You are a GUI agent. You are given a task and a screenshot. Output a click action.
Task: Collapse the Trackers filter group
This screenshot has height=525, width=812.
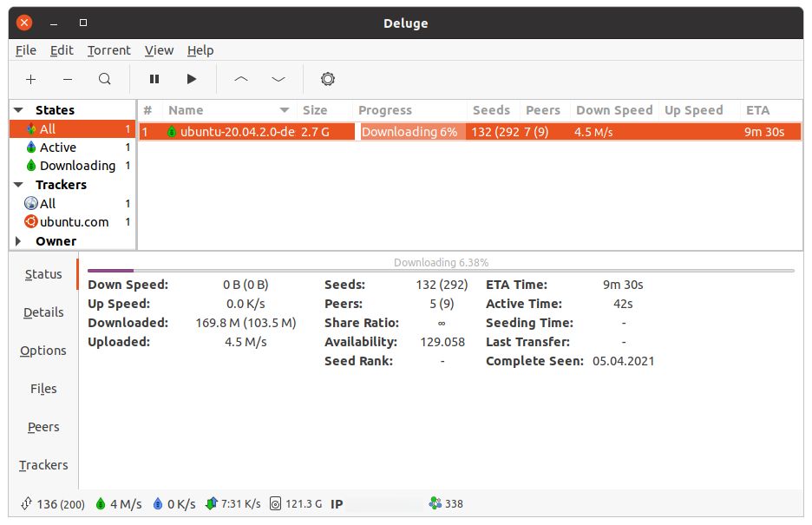(x=19, y=185)
